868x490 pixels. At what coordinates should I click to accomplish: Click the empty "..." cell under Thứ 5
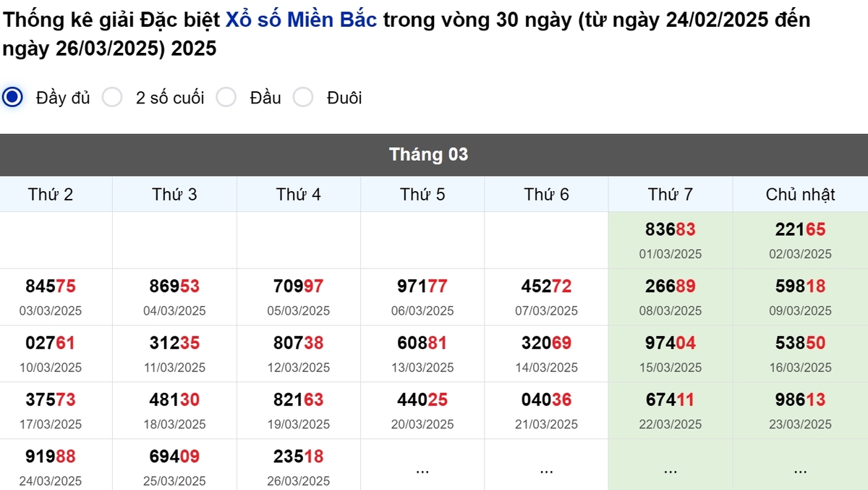tap(422, 469)
